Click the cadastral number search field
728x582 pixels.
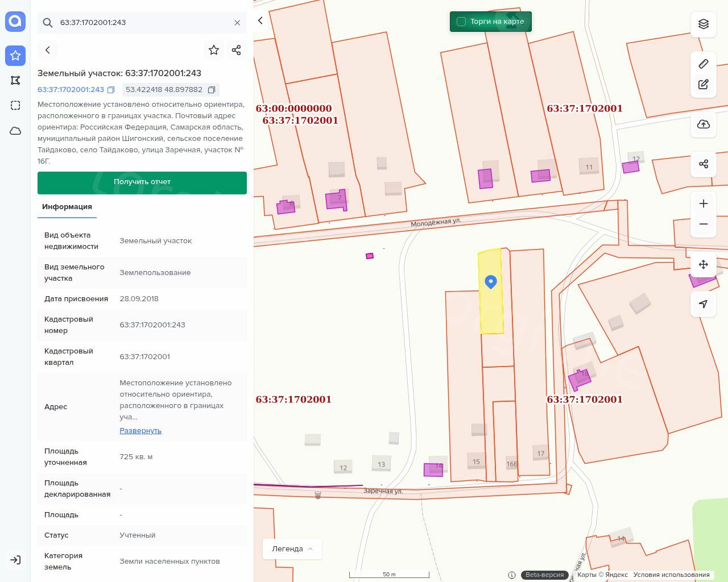142,23
